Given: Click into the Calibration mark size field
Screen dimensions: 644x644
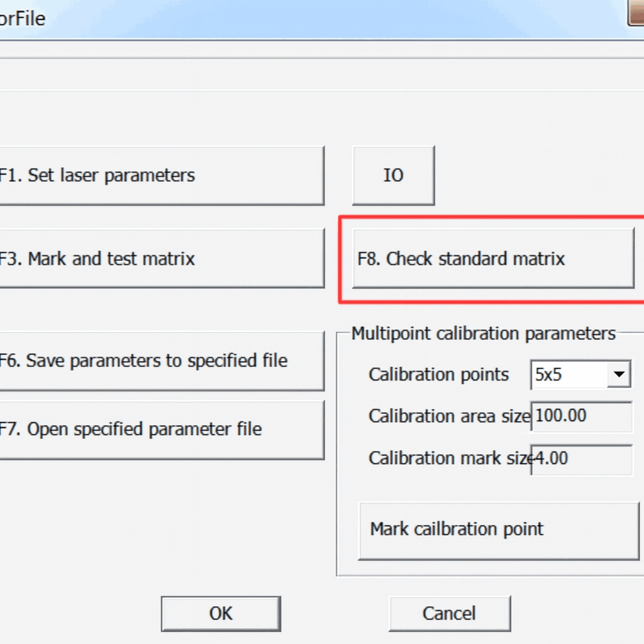Looking at the screenshot, I should coord(582,459).
